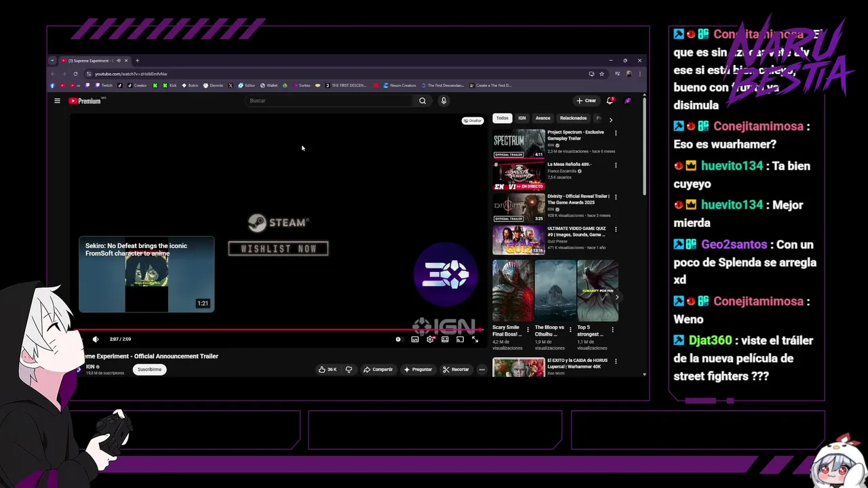Screen dimensions: 868x488
Task: Open the account avatar menu
Action: [x=628, y=101]
